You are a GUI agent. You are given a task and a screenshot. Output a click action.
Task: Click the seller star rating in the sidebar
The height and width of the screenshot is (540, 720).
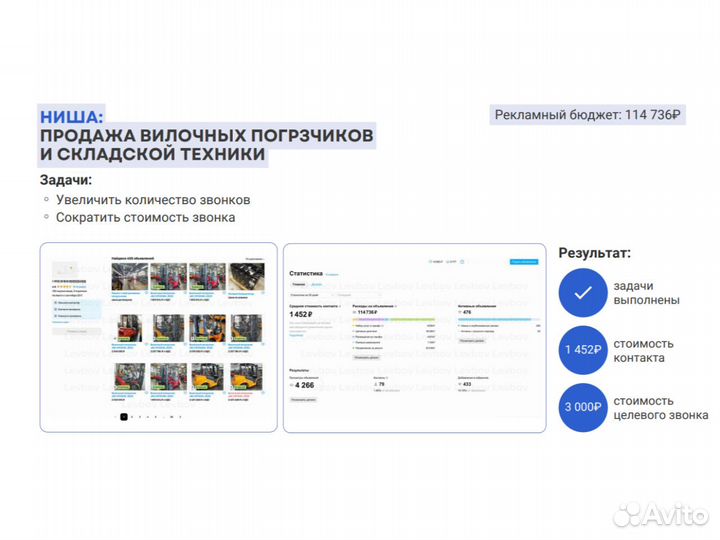[64, 287]
